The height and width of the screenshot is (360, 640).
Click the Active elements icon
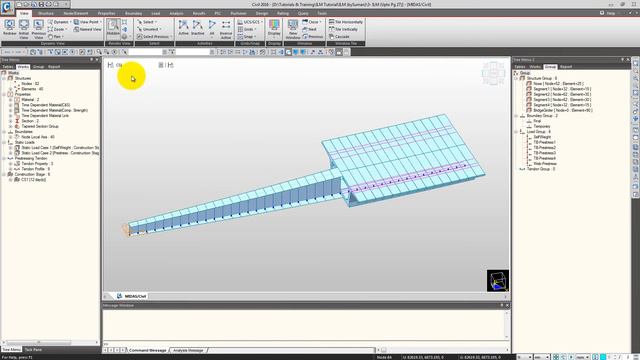pos(183,27)
